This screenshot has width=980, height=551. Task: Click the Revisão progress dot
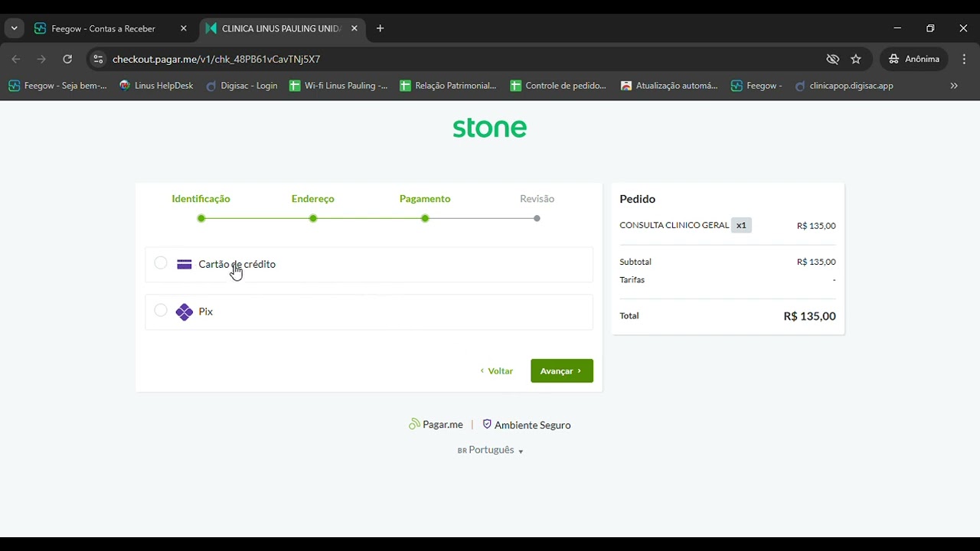tap(537, 219)
